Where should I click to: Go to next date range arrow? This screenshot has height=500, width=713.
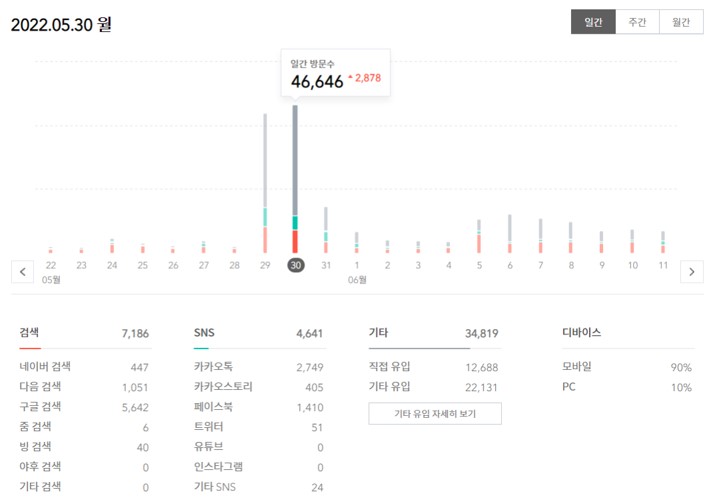[x=692, y=272]
